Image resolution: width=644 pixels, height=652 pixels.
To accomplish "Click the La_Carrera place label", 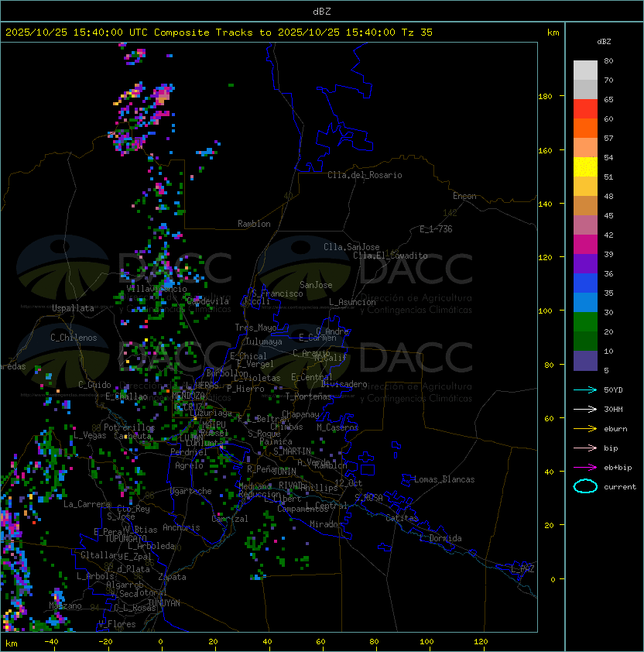I will 87,504.
